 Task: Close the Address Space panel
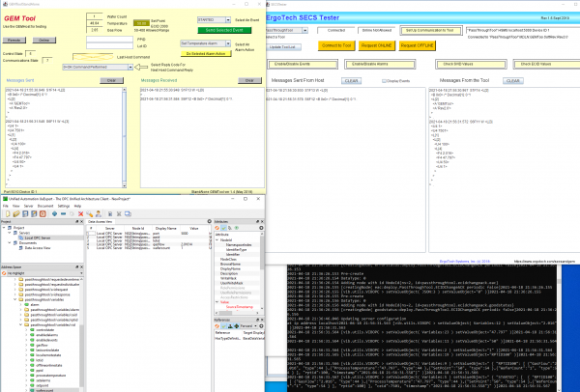[x=82, y=266]
